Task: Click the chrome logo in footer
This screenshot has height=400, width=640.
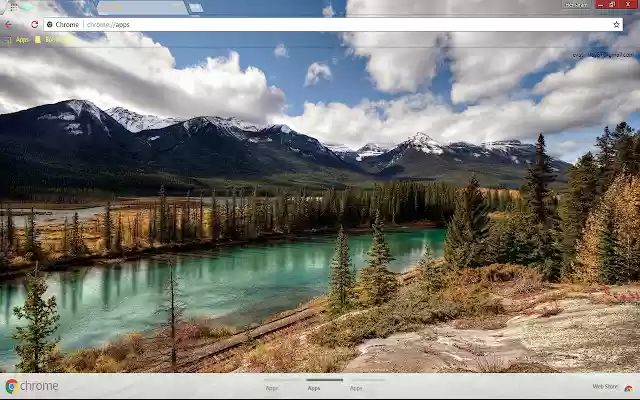Action: click(x=32, y=386)
